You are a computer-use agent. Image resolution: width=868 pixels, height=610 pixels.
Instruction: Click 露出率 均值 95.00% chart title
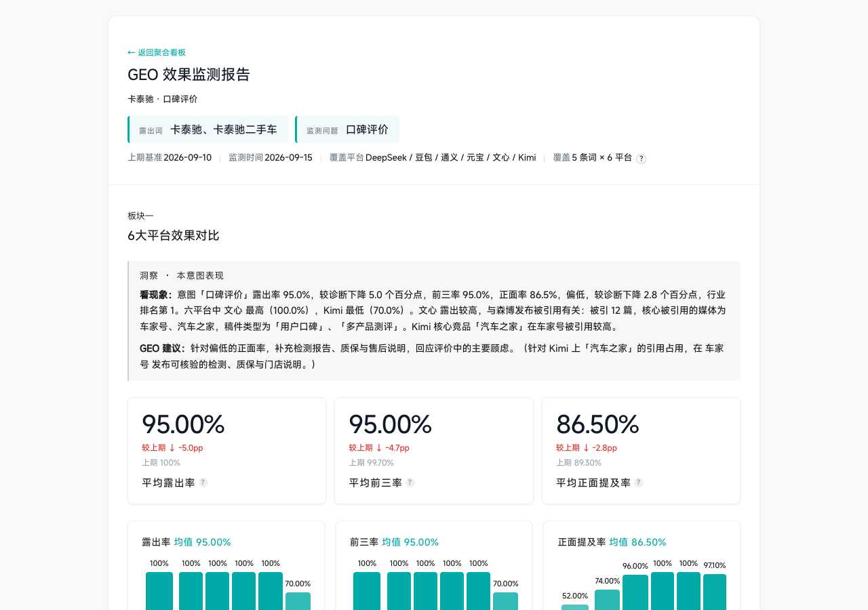coord(186,542)
